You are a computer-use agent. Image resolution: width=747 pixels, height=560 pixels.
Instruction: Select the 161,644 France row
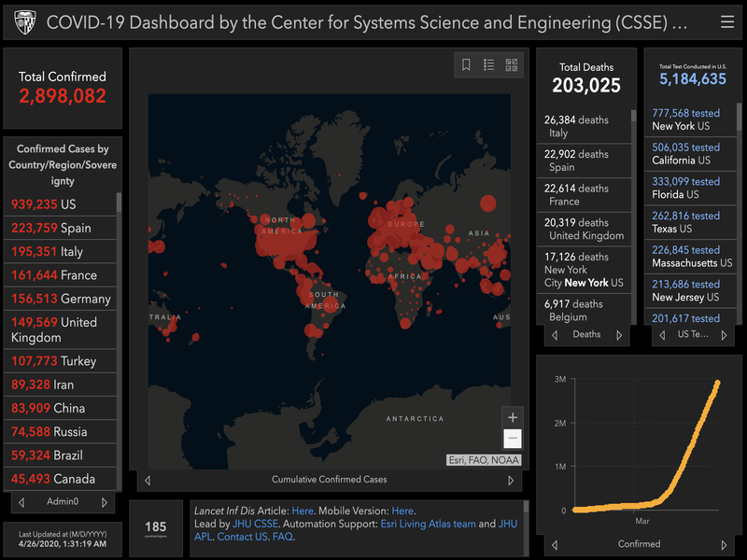[60, 274]
